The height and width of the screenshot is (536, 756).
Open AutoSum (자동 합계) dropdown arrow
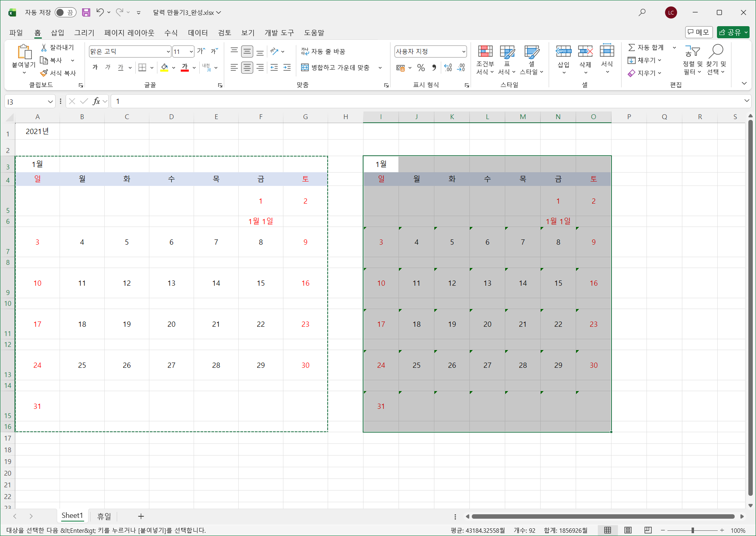pos(674,47)
